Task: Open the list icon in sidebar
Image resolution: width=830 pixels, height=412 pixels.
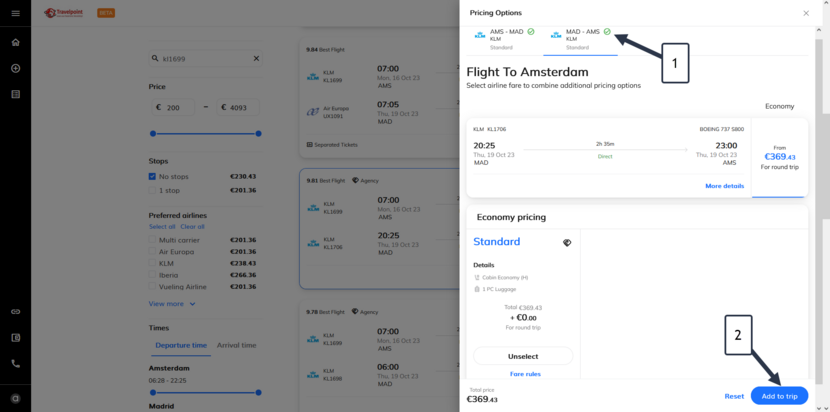Action: tap(15, 94)
